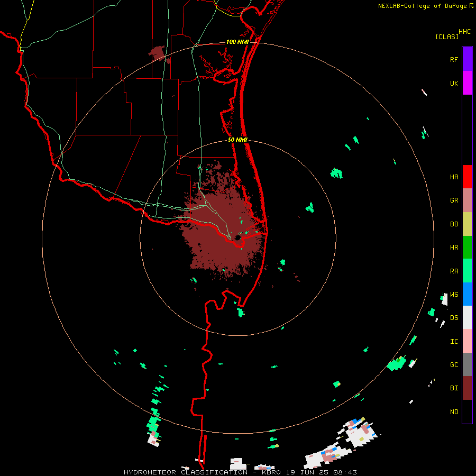Click the 'BI' legend label

tap(454, 388)
